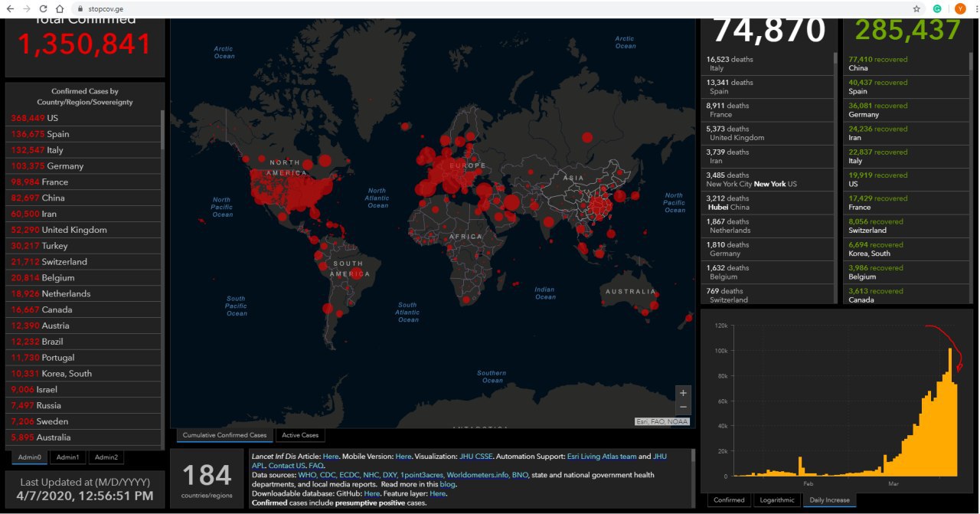The width and height of the screenshot is (980, 514).
Task: Go back with the browser back arrow
Action: click(x=10, y=8)
